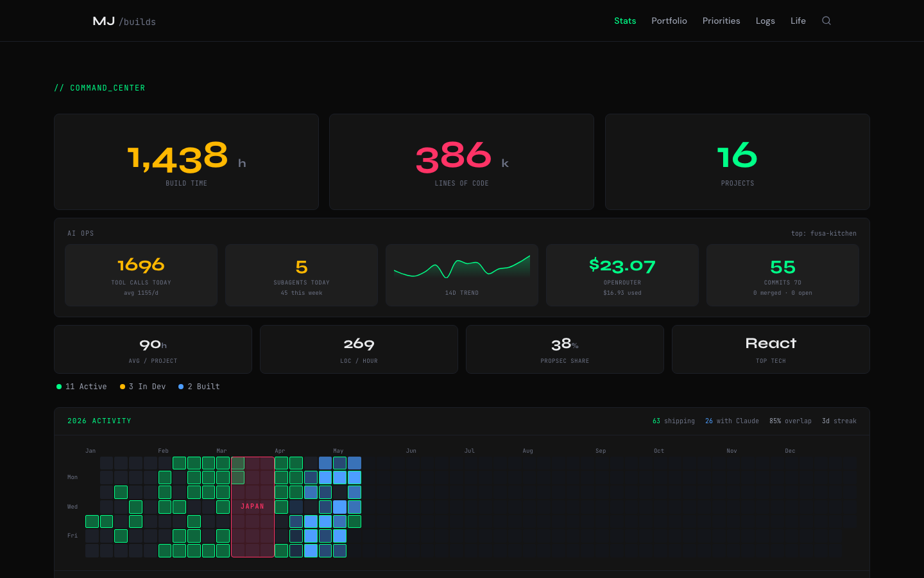Open the Priorities nav link
The height and width of the screenshot is (578, 924).
pyautogui.click(x=721, y=21)
